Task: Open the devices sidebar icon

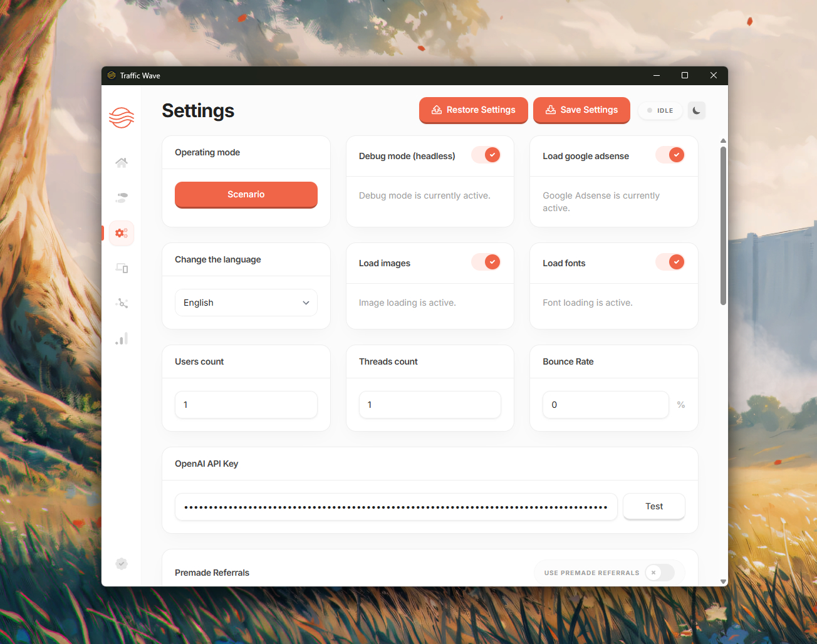Action: [x=122, y=268]
